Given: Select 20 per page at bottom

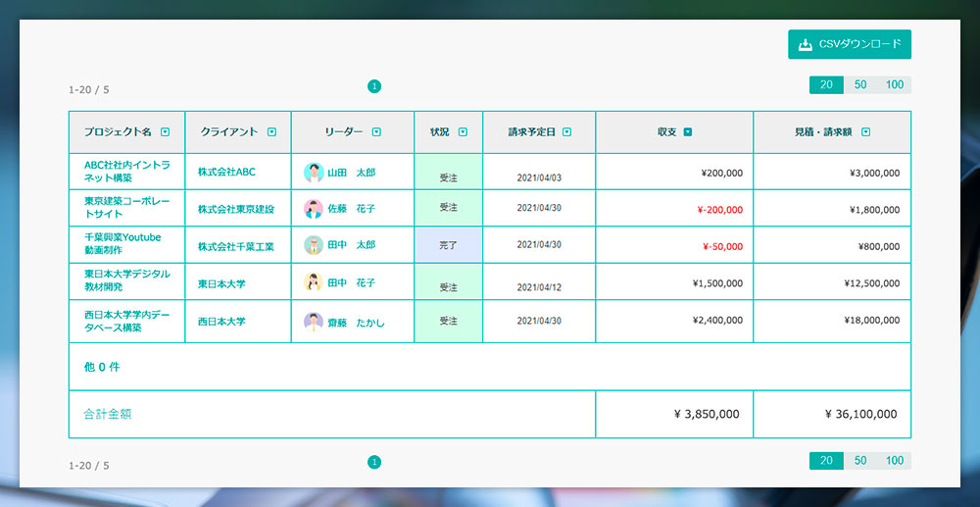Looking at the screenshot, I should point(826,461).
